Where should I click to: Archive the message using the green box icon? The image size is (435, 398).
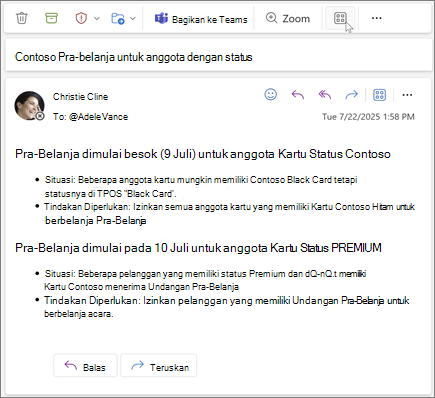tap(51, 18)
